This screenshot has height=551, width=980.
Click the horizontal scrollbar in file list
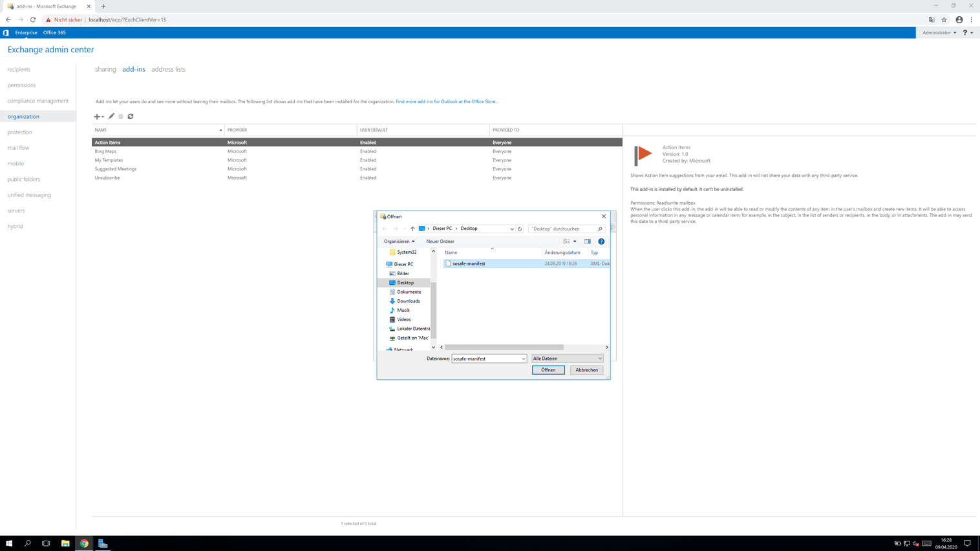coord(504,348)
